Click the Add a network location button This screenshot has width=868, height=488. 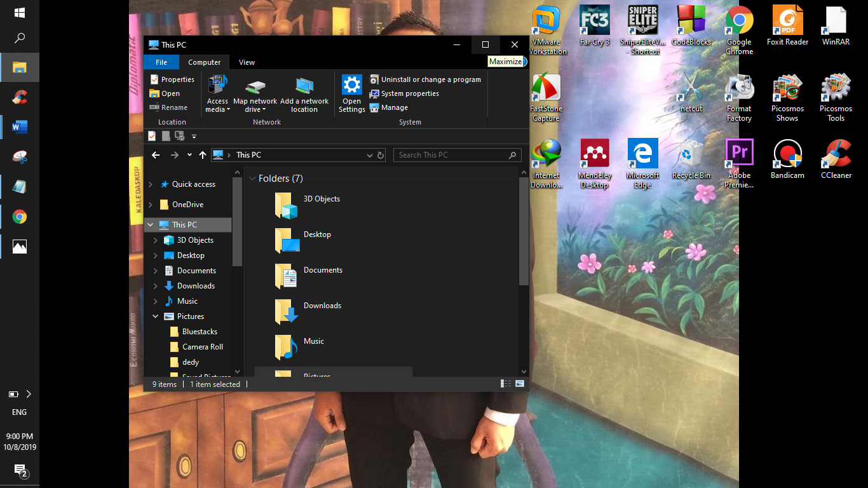pos(304,95)
